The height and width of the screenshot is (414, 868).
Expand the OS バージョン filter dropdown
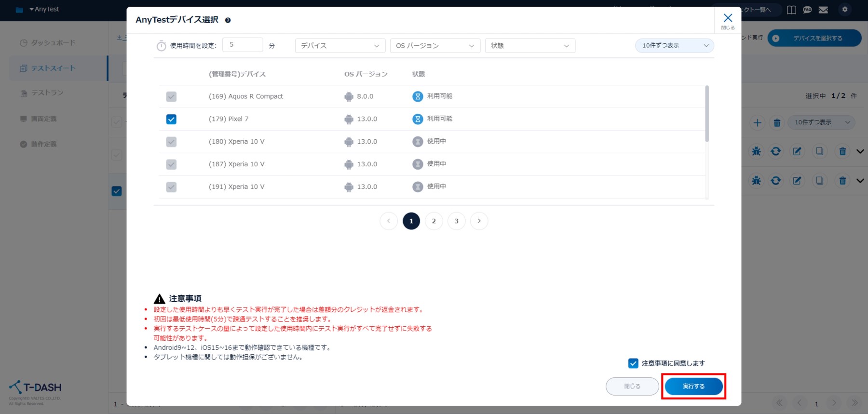pos(435,46)
